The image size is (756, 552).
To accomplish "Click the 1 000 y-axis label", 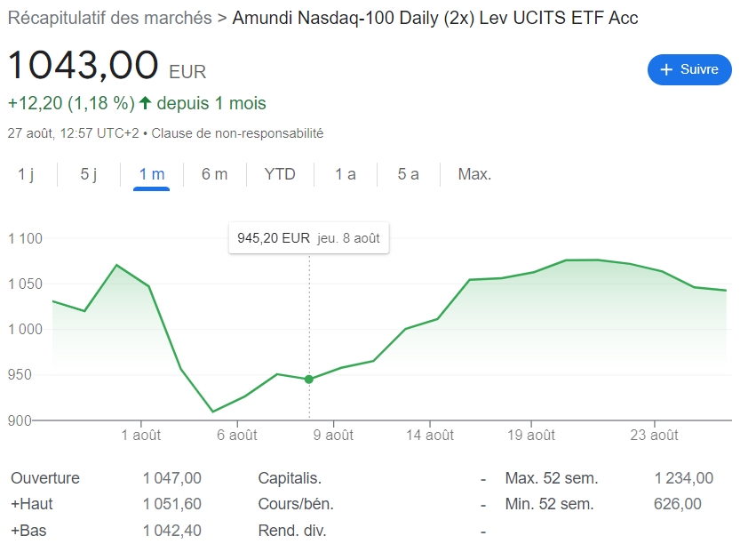I will pos(25,329).
